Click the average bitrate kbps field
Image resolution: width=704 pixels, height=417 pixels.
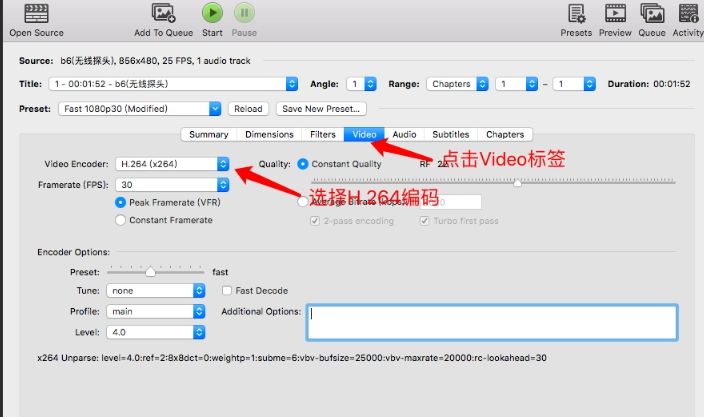tap(451, 202)
